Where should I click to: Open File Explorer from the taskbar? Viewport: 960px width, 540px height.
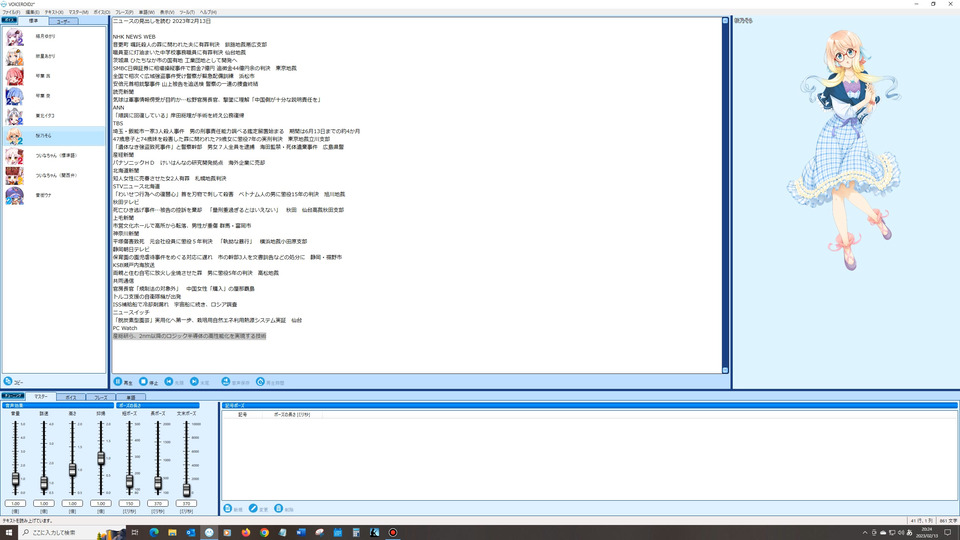click(172, 533)
